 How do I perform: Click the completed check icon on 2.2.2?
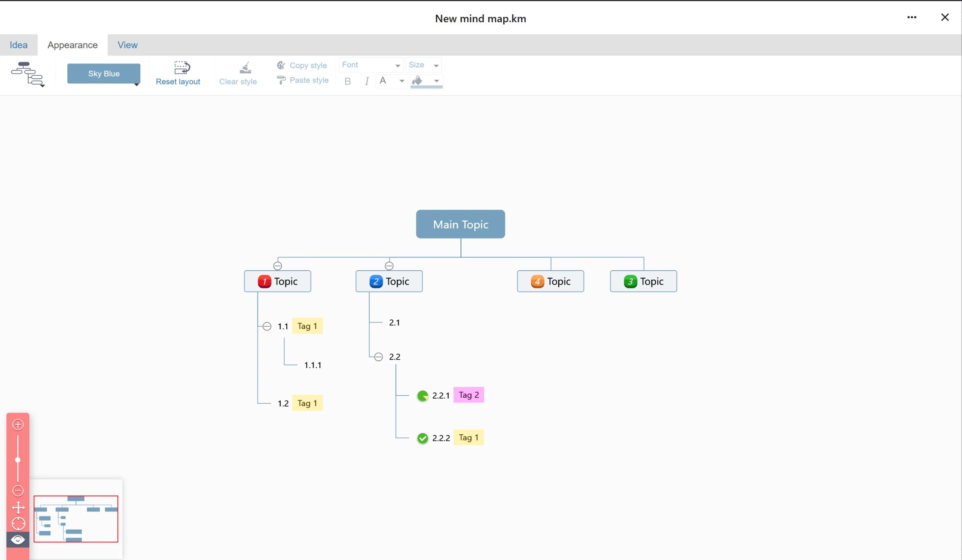coord(423,438)
